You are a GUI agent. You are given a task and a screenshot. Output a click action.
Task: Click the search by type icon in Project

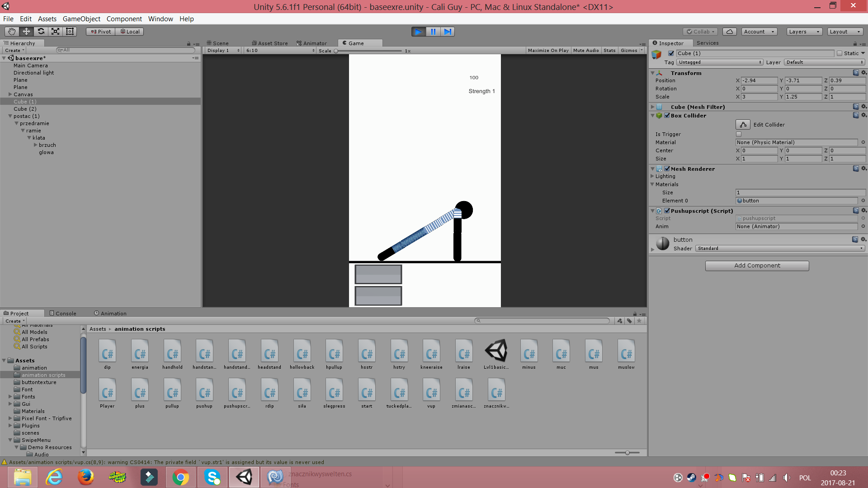(620, 321)
